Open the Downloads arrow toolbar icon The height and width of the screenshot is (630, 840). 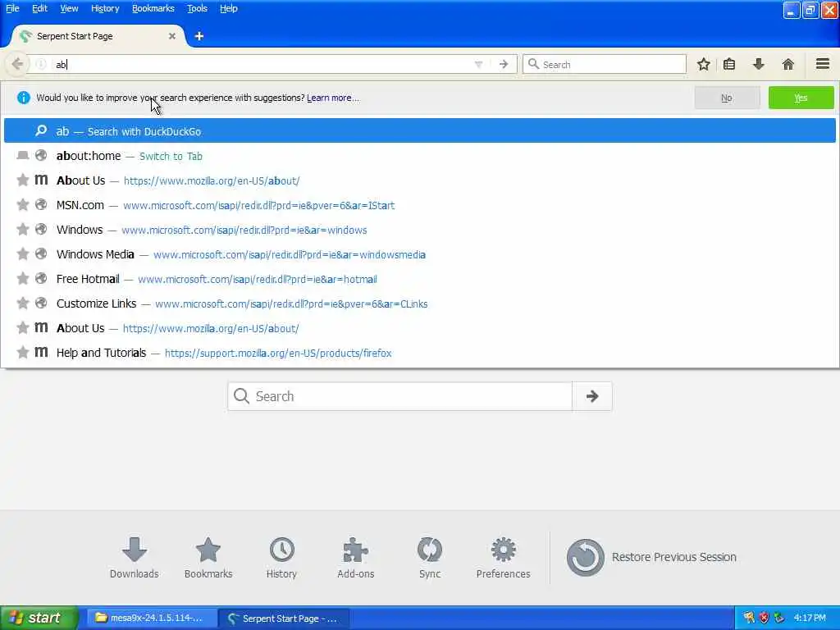click(758, 65)
